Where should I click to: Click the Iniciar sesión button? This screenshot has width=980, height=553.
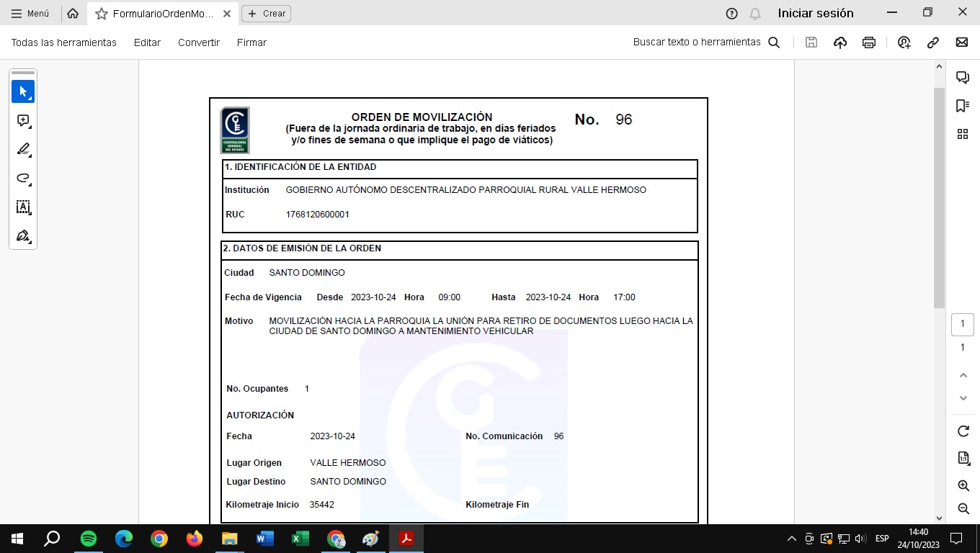click(x=815, y=14)
